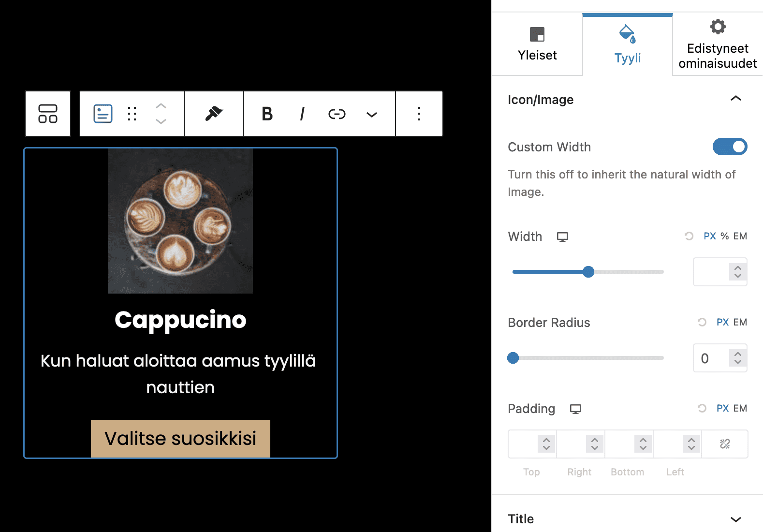
Task: Click the drag handle dots icon
Action: click(132, 114)
